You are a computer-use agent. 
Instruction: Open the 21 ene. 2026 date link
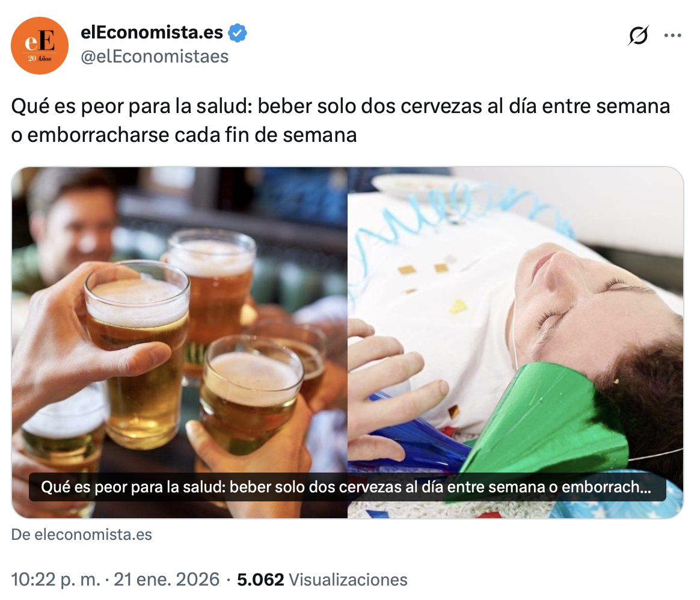167,580
